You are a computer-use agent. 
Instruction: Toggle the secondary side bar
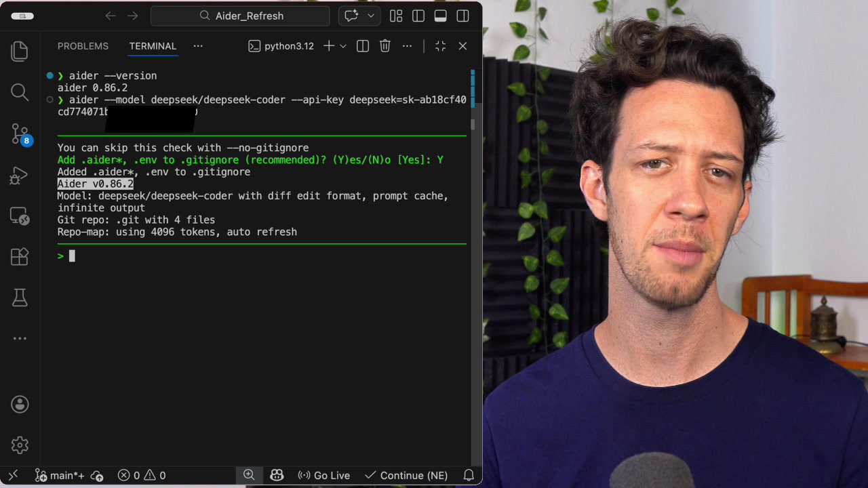(463, 16)
